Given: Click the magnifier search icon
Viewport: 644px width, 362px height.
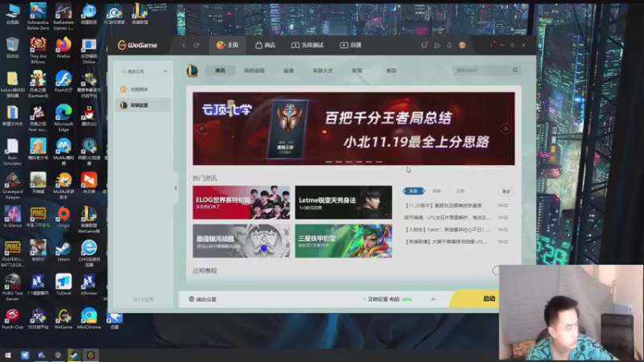Looking at the screenshot, I should click(515, 71).
